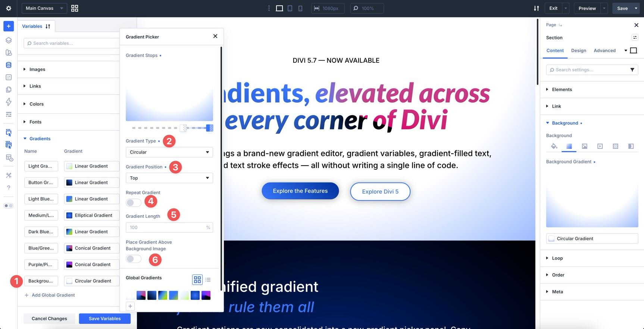
Task: Open the tools wrench icon in sidebar
Action: 9,175
